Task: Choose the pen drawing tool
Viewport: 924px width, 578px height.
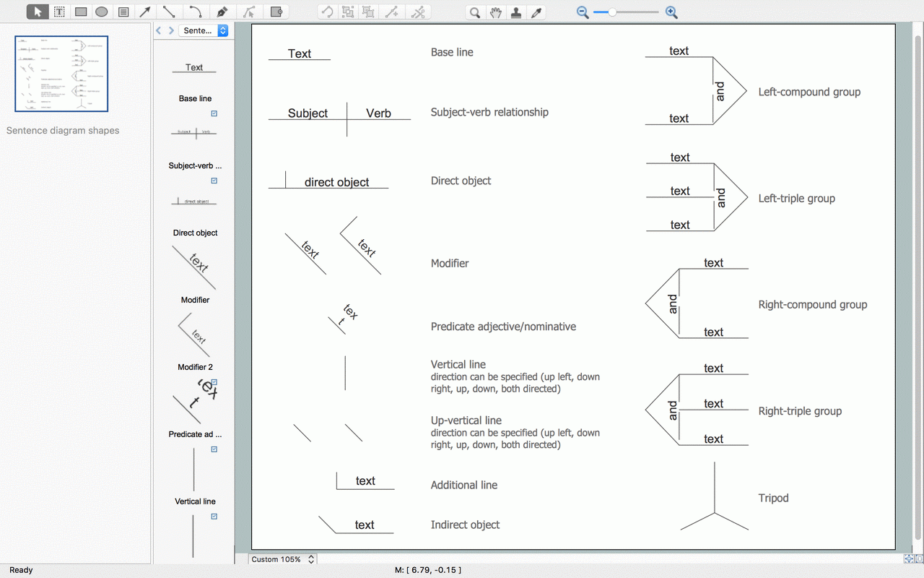Action: point(222,12)
